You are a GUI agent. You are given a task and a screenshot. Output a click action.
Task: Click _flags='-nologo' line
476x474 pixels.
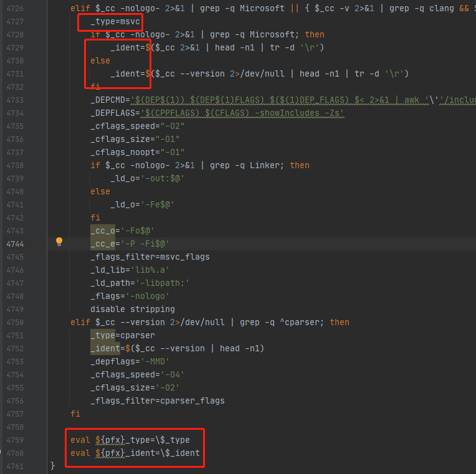tap(130, 296)
